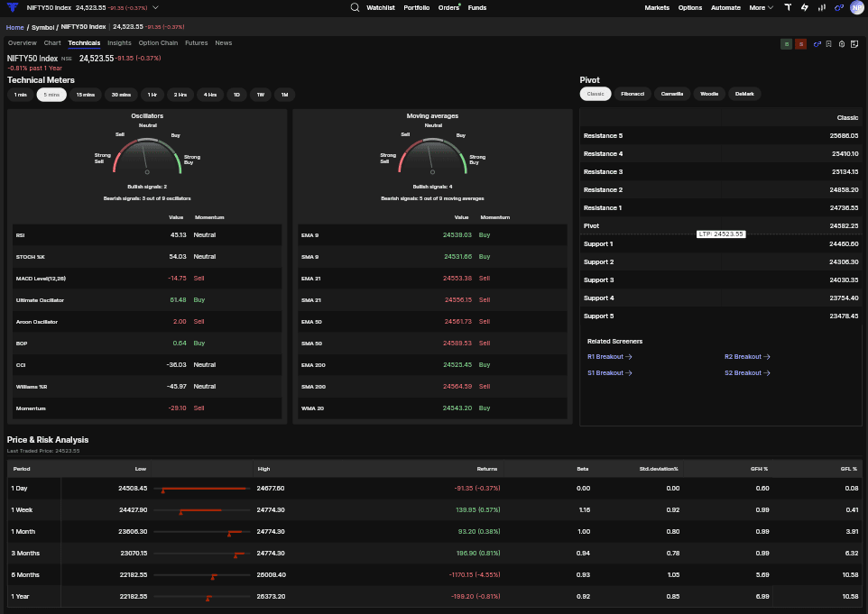Click the add note icon near Technicals
The height and width of the screenshot is (614, 868).
point(854,43)
